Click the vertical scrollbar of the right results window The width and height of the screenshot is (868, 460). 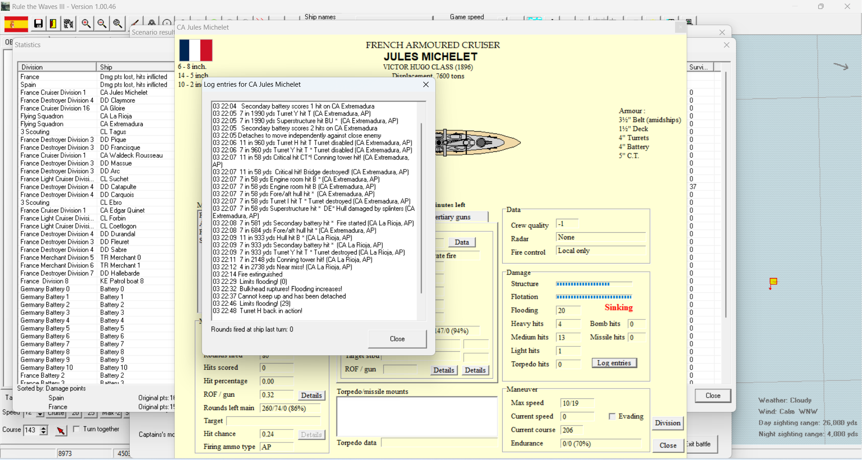click(x=726, y=194)
